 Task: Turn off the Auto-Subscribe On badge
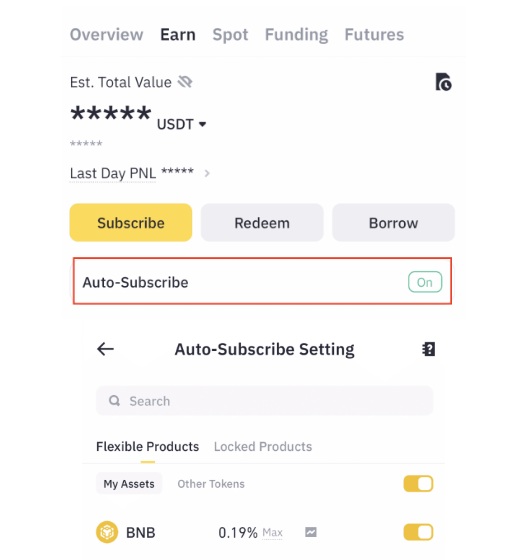[x=425, y=282]
